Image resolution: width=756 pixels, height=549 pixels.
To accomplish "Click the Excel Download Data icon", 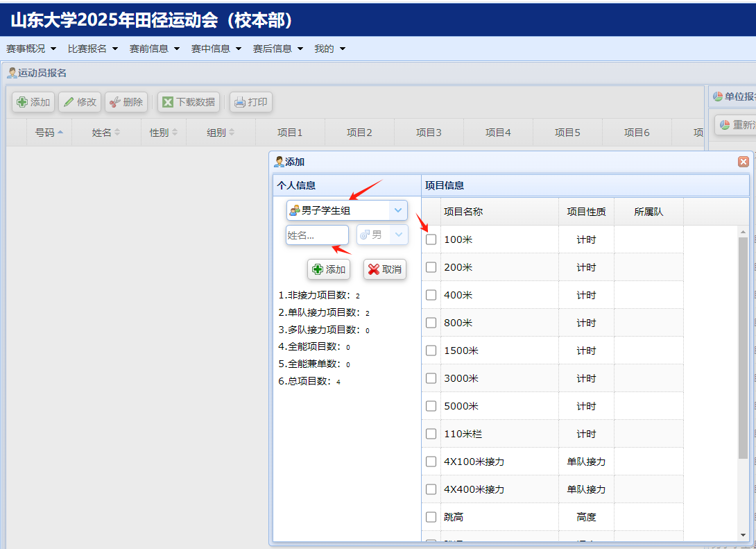I will click(x=168, y=102).
